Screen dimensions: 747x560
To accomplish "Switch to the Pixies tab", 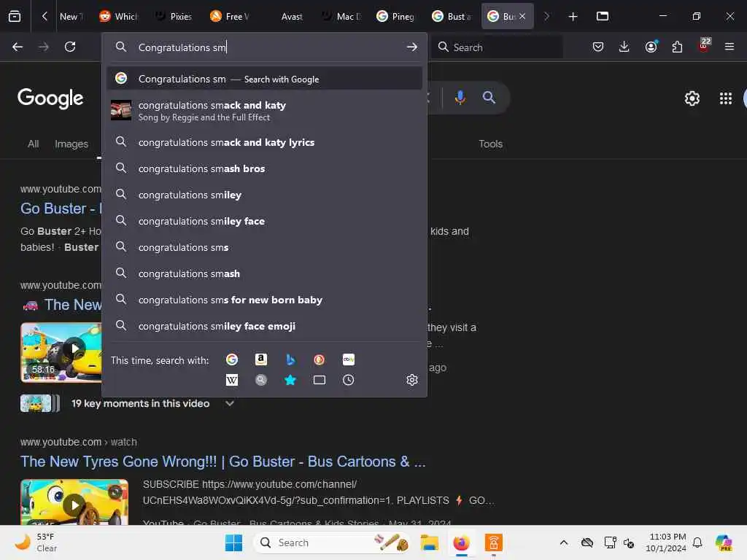I will tap(174, 16).
